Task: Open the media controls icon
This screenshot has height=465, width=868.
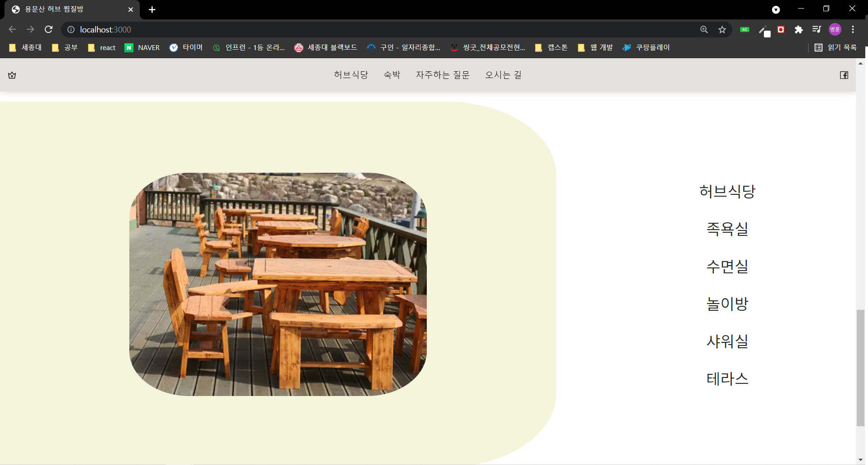Action: (x=816, y=29)
